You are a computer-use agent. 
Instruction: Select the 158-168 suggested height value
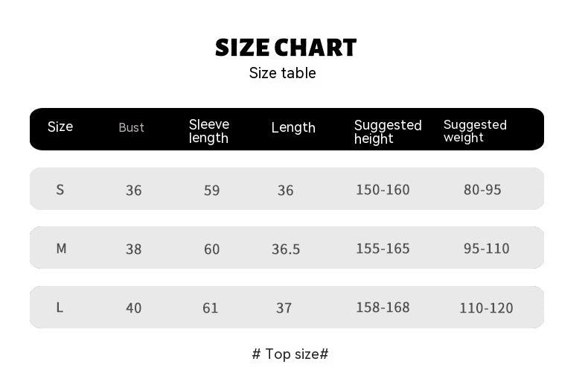[383, 307]
